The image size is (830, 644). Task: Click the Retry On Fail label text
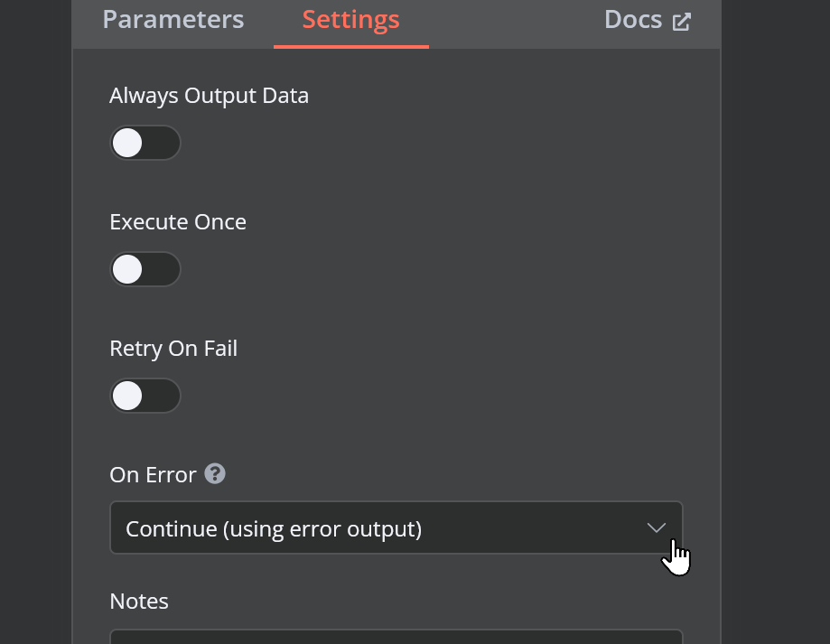(173, 349)
